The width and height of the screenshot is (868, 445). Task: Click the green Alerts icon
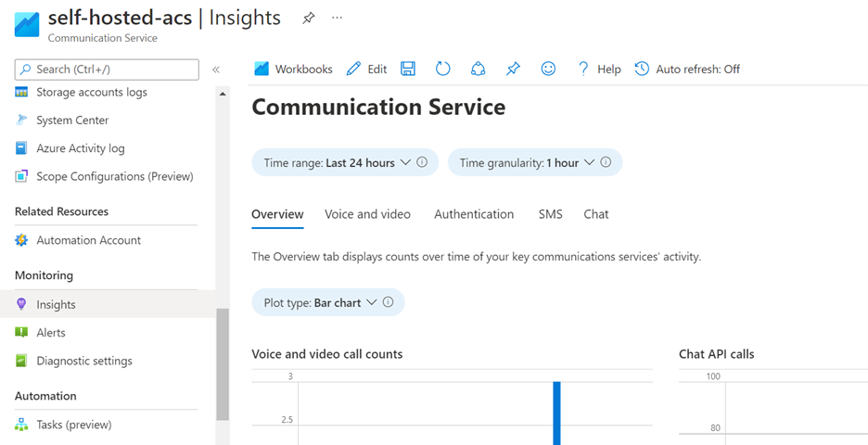point(21,333)
